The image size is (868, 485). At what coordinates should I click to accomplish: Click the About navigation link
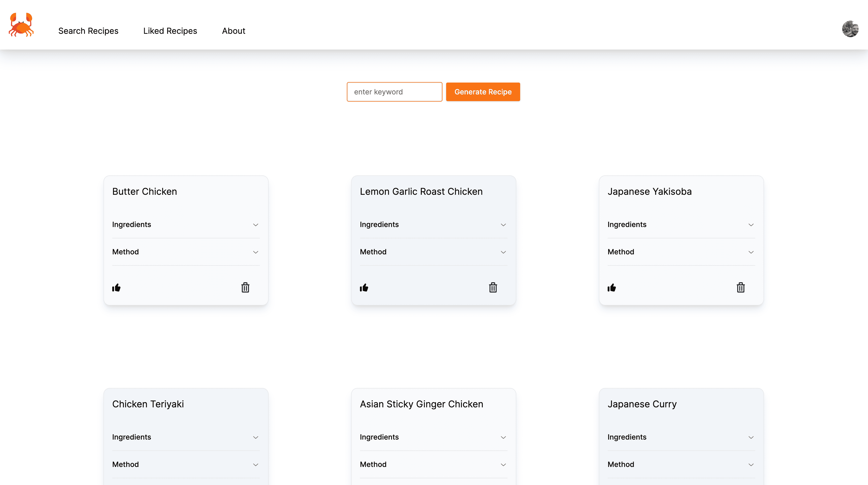click(x=233, y=30)
